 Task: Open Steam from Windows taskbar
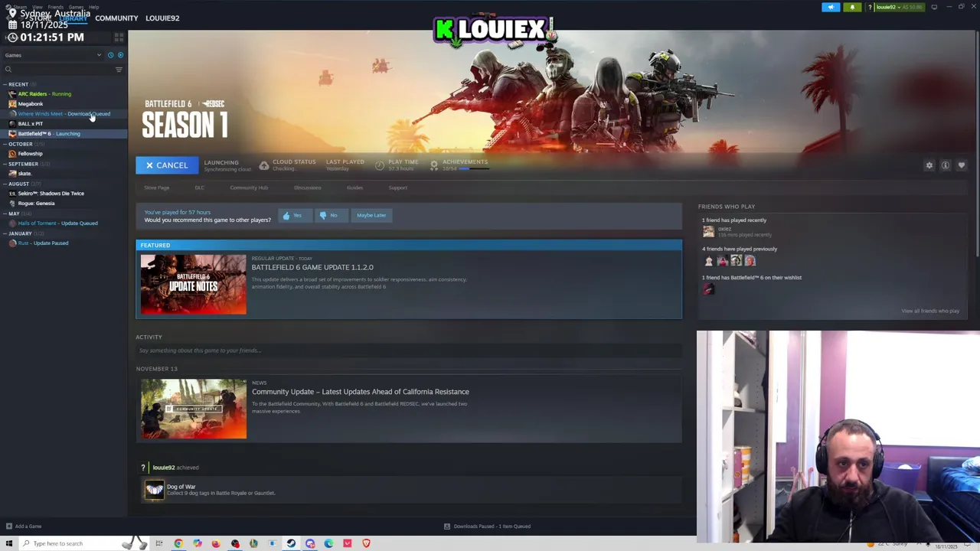coord(291,543)
